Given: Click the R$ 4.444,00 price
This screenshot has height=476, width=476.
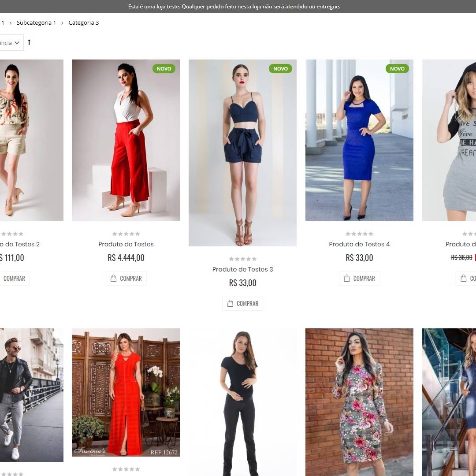Looking at the screenshot, I should tap(126, 258).
